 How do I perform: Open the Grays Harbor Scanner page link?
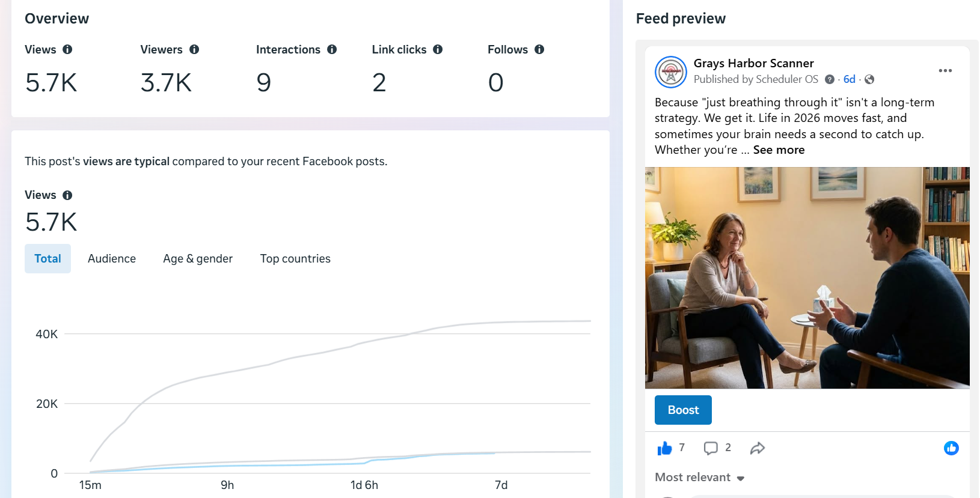(753, 63)
